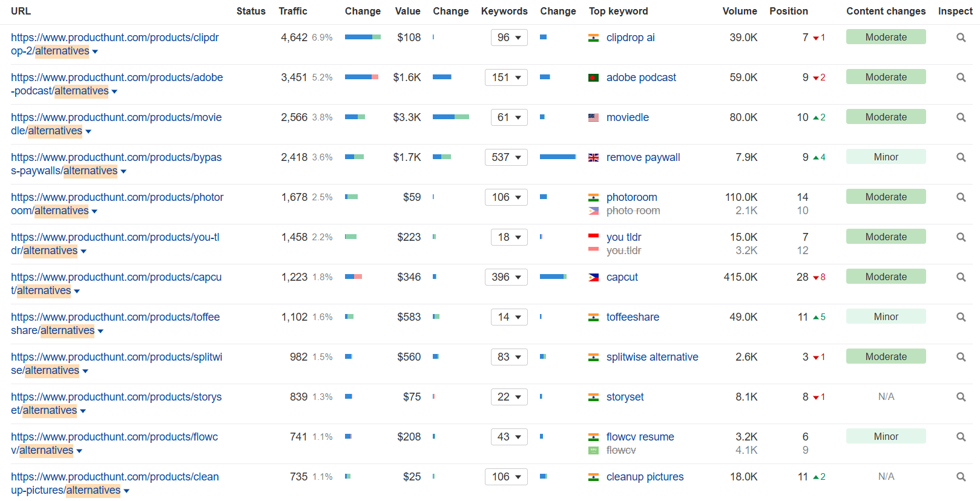Expand URL caret after adobe-podcast/alternatives
Viewport: 980px width, 501px height.
(x=114, y=92)
